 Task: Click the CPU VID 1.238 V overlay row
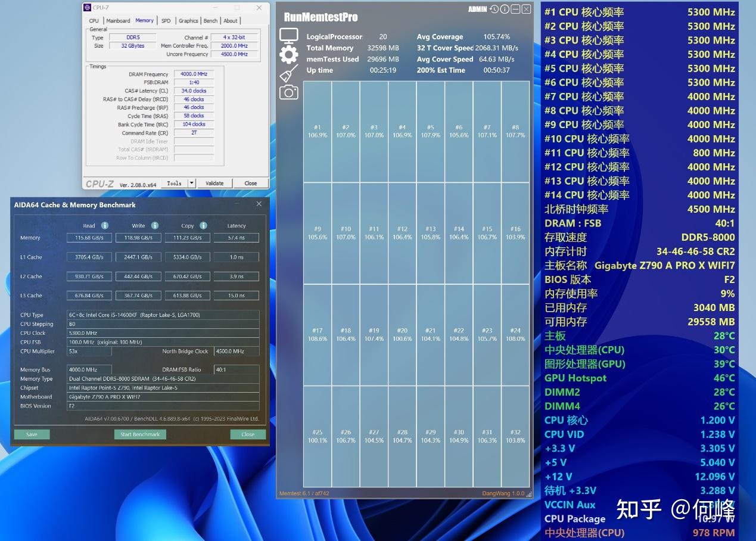[640, 434]
